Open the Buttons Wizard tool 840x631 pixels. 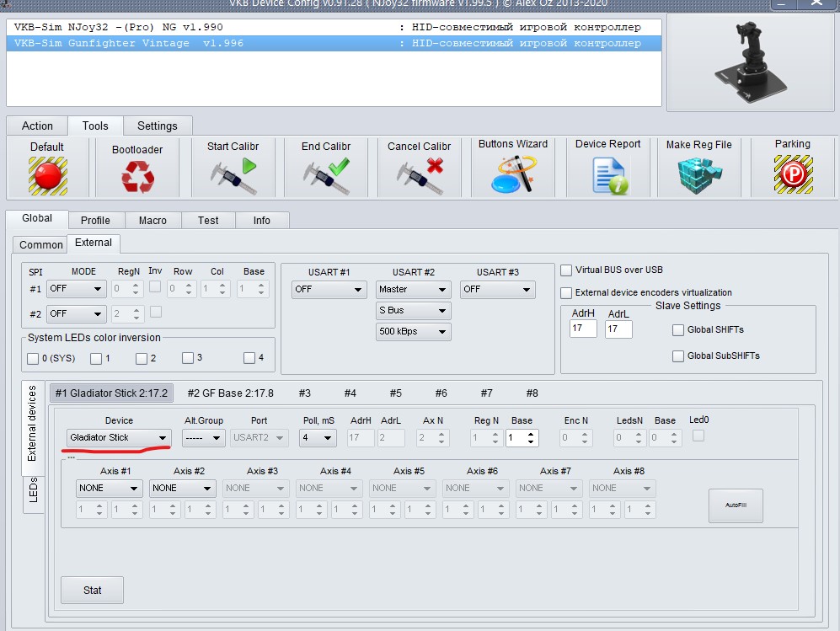pos(513,175)
